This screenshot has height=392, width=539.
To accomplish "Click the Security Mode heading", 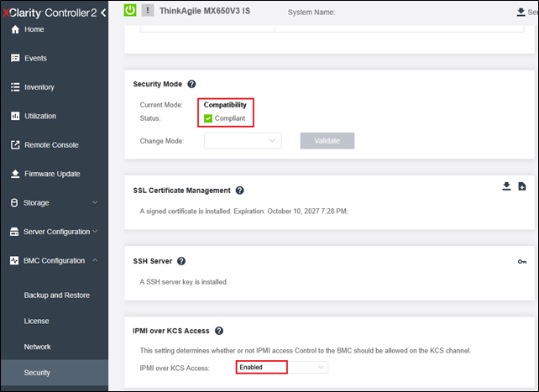I will coord(158,84).
